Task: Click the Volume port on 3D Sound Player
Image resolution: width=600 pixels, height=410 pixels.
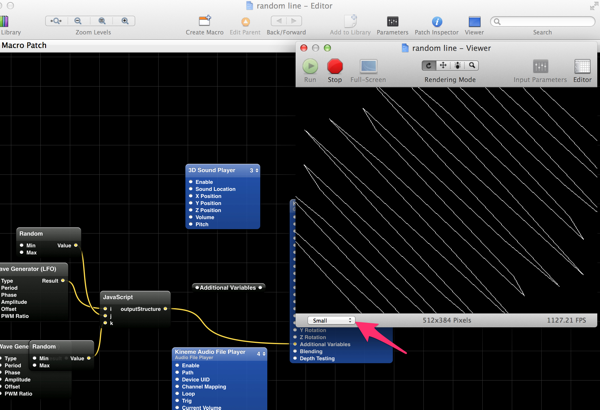Action: (191, 217)
